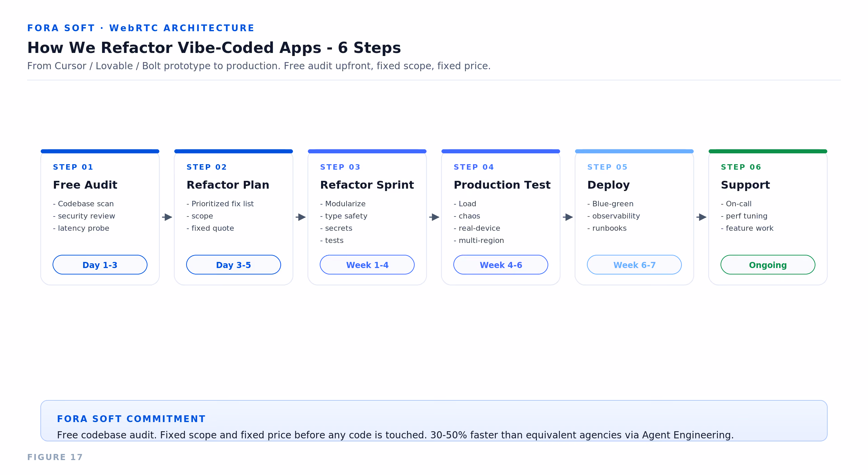Click the 'tests' bullet in Refactor Sprint
The width and height of the screenshot is (868, 475).
[x=332, y=240]
